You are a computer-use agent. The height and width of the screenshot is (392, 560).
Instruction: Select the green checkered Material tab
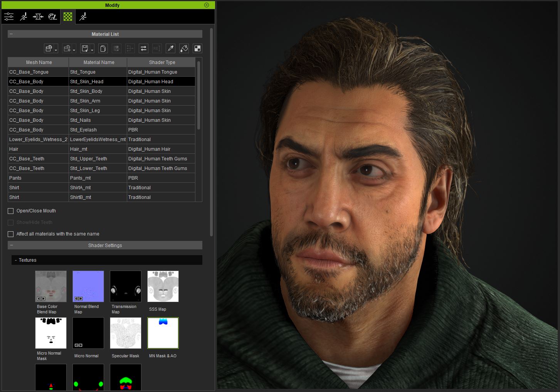tap(68, 17)
